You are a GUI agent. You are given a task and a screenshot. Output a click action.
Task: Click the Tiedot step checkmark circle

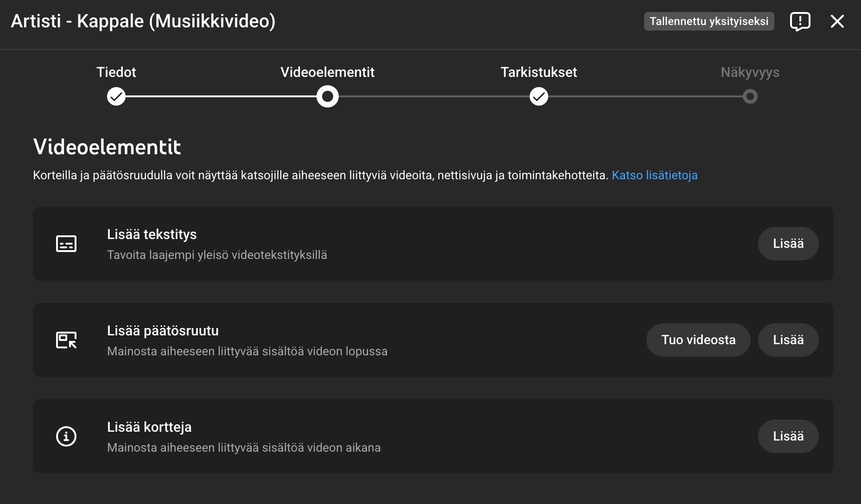(116, 96)
